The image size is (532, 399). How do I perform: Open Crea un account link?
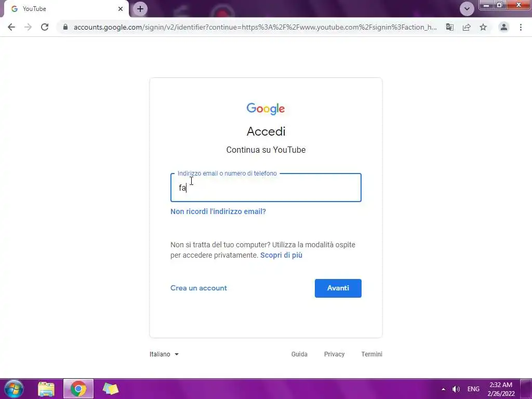point(198,288)
